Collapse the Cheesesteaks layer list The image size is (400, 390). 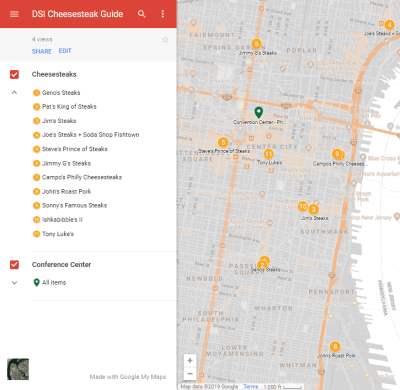(14, 93)
